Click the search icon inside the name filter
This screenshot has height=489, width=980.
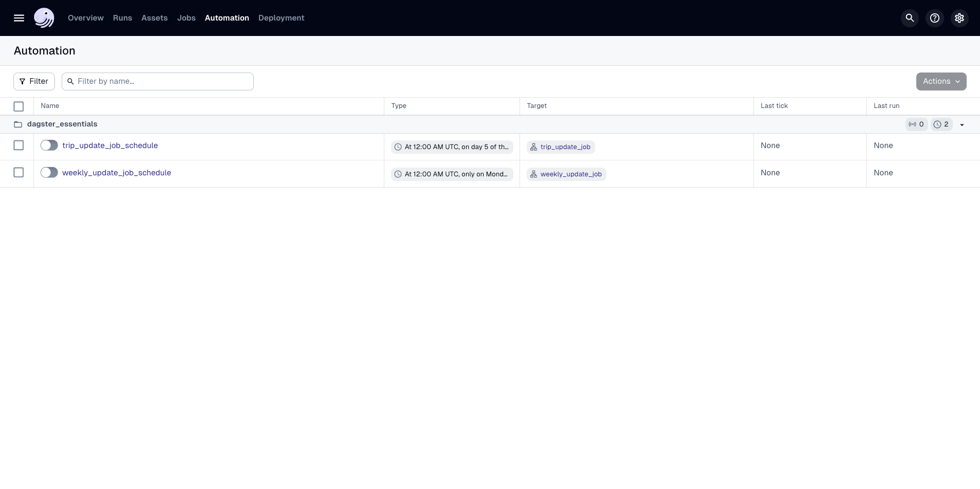tap(71, 81)
